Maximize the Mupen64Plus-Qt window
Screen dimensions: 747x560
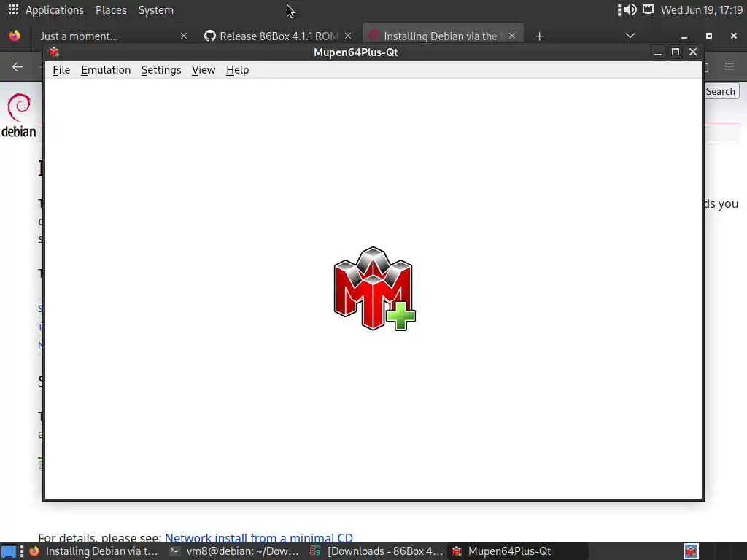[x=675, y=52]
